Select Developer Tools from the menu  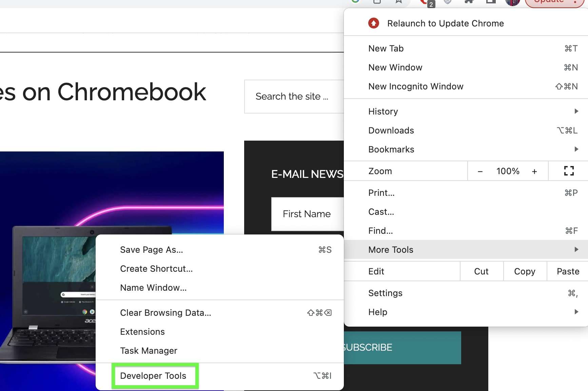153,376
